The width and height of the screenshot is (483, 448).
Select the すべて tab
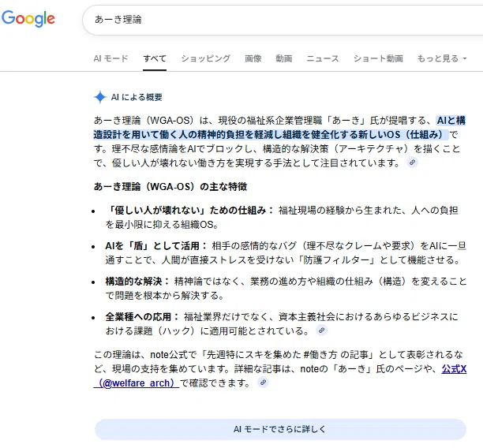tap(155, 58)
